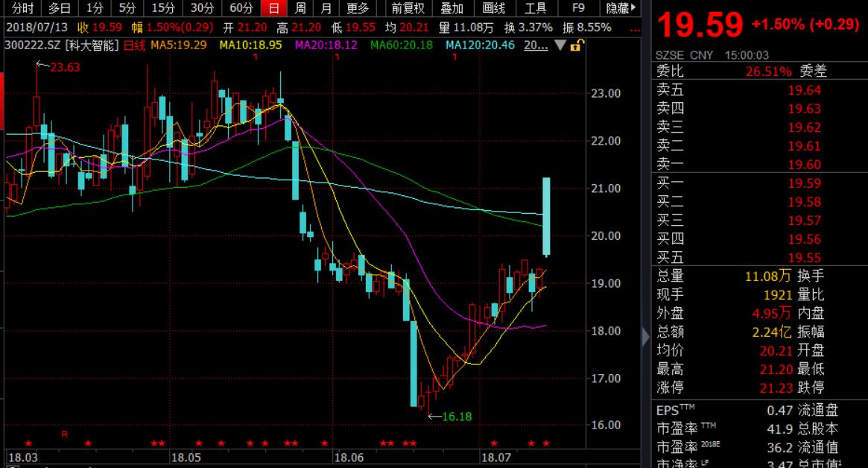Click the yellow unlock padlock icon
The image size is (868, 468).
(576, 45)
